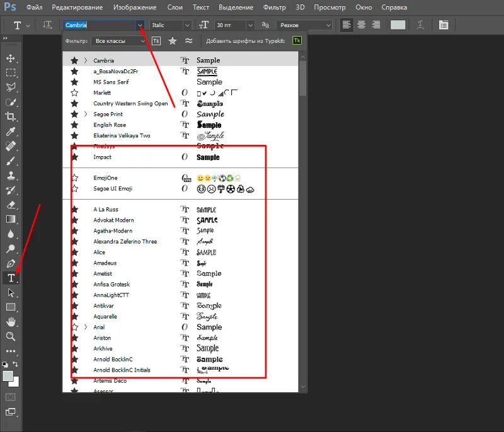Click the background color swatch
Viewport: 504px width, 432px height.
(15, 382)
